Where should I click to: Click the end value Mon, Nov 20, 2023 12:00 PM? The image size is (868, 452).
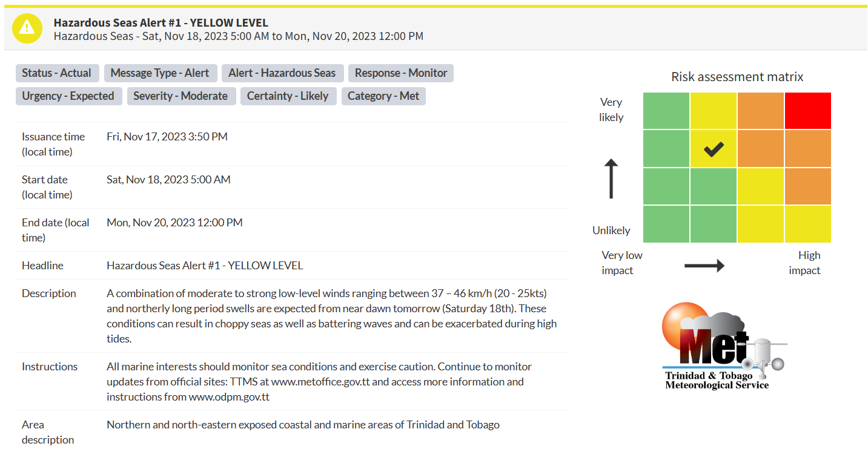[174, 223]
